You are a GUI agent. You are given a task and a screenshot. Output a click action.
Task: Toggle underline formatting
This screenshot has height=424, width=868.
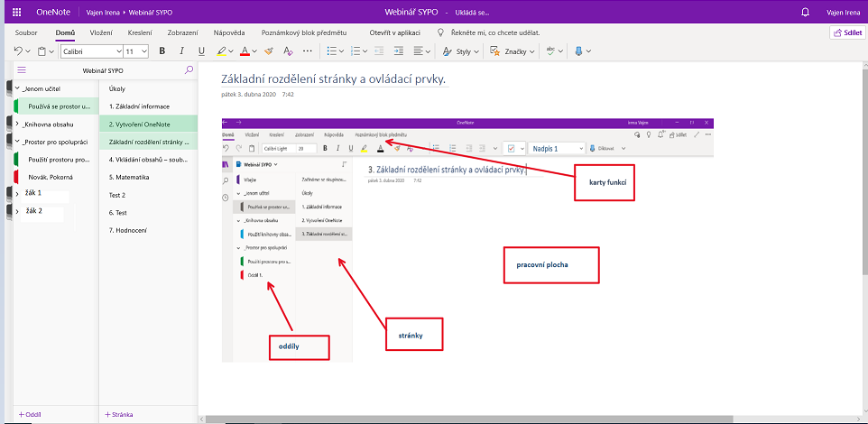201,51
